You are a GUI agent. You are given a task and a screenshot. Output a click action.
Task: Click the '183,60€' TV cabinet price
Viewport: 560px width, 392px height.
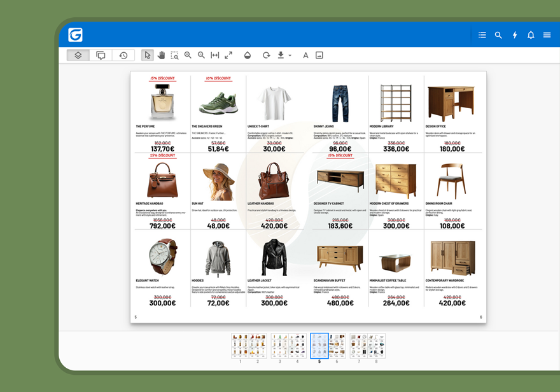340,226
